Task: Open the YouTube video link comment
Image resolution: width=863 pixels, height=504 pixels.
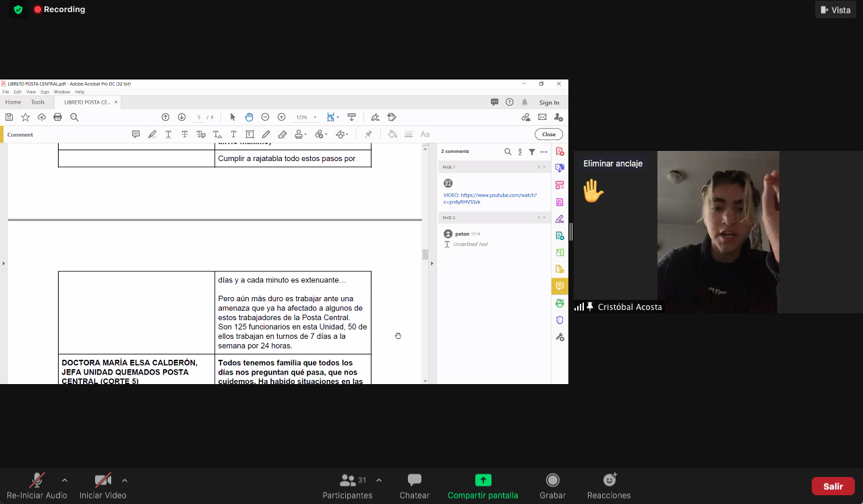Action: (490, 198)
